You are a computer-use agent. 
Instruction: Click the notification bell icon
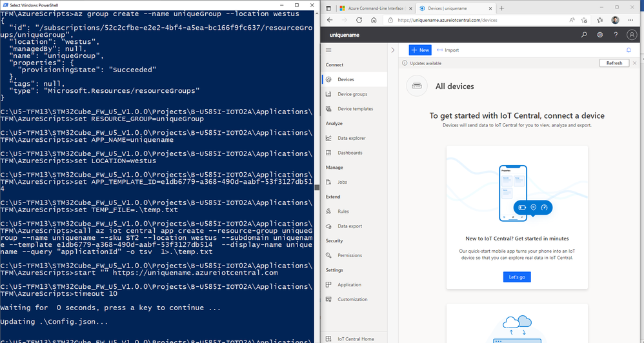coord(629,50)
